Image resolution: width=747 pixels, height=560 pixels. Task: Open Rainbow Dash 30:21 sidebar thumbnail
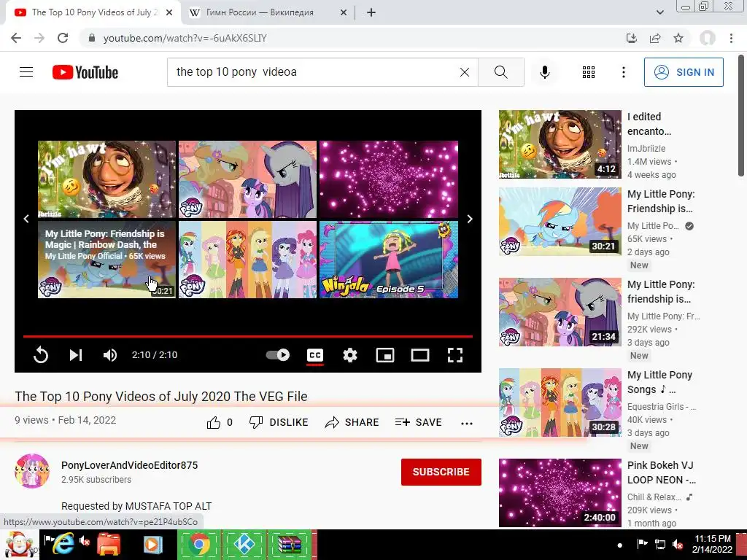tap(560, 222)
